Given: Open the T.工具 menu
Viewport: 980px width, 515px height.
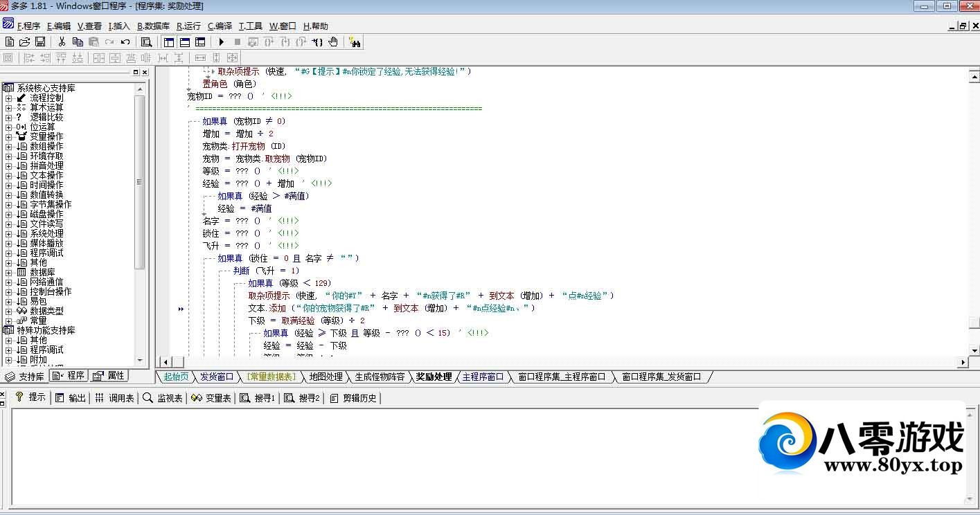Looking at the screenshot, I should [251, 26].
